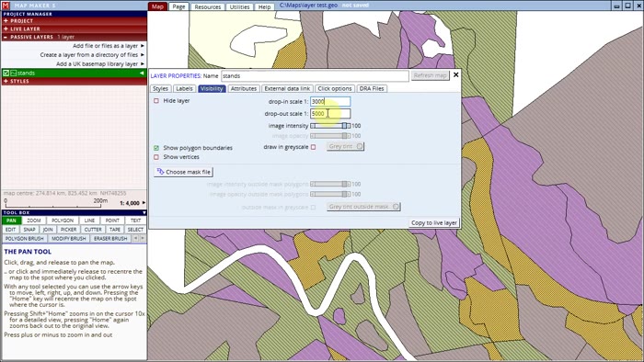This screenshot has width=644, height=362.
Task: Toggle outside mask in greyscale checkbox
Action: [x=313, y=208]
